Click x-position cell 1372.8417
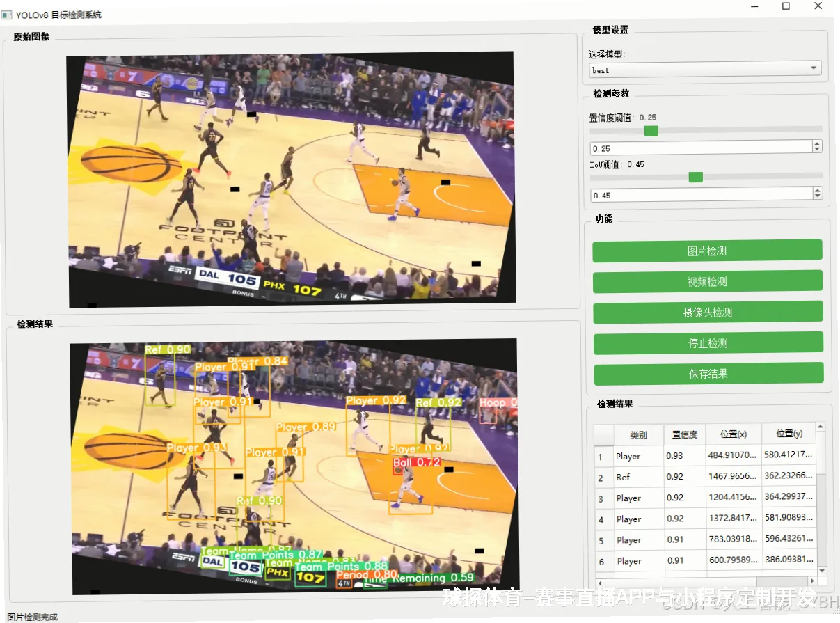 (x=734, y=519)
